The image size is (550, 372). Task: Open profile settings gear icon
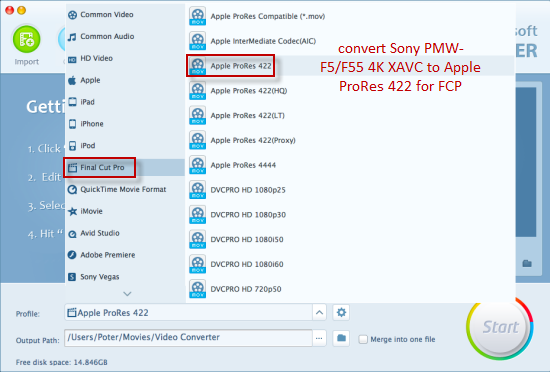point(341,312)
